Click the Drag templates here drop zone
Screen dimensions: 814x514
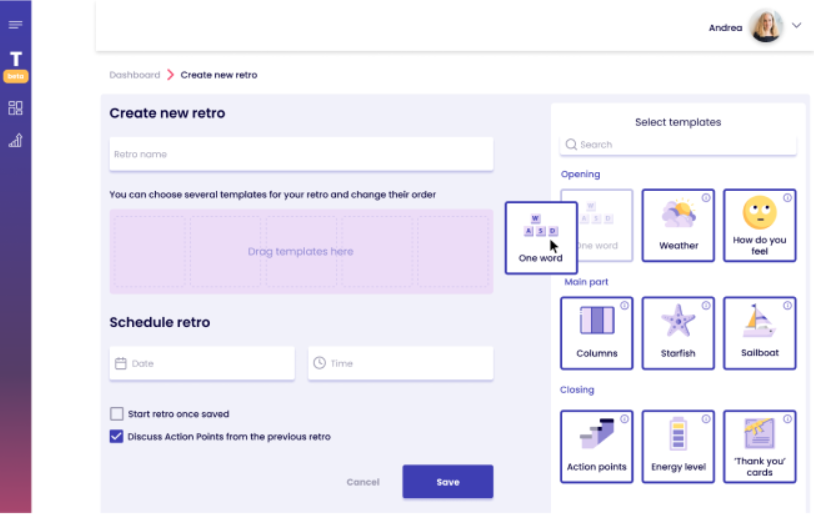coord(301,251)
